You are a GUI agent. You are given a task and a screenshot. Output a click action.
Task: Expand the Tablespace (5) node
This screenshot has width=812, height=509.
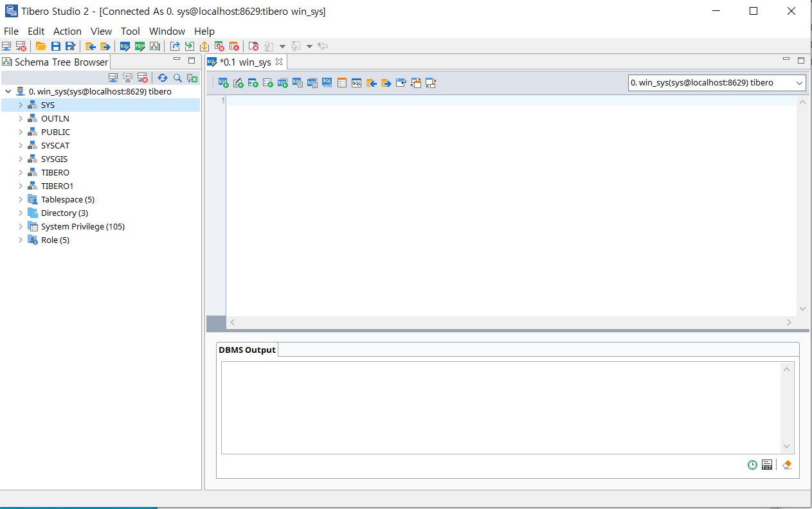click(21, 199)
